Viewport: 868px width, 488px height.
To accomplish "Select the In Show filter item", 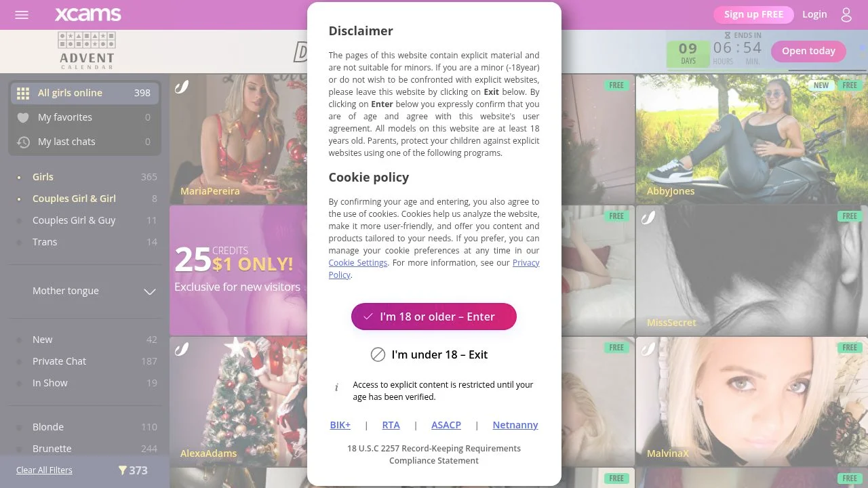I will 87,383.
